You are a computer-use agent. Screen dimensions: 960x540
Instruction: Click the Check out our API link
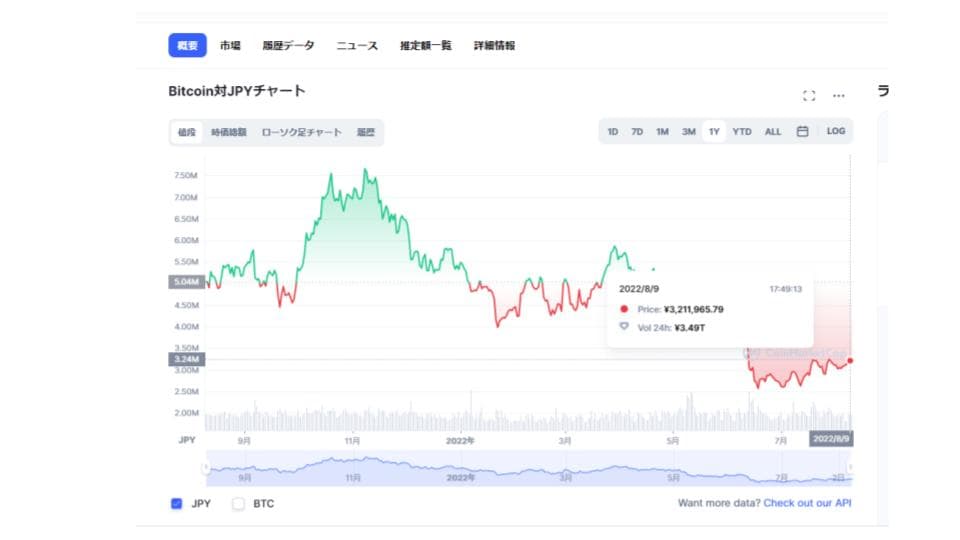coord(807,503)
